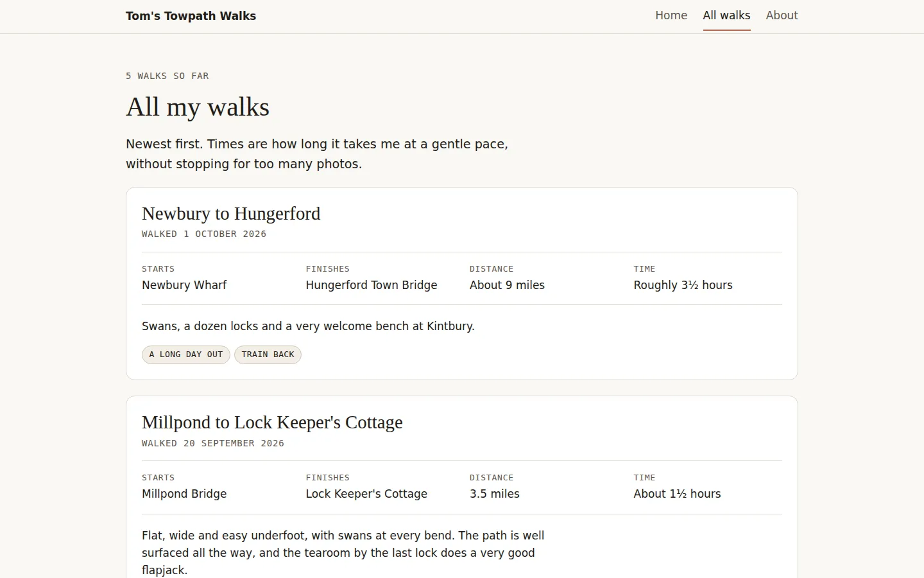Viewport: 924px width, 578px height.
Task: Open the Home navigation link
Action: (x=671, y=15)
